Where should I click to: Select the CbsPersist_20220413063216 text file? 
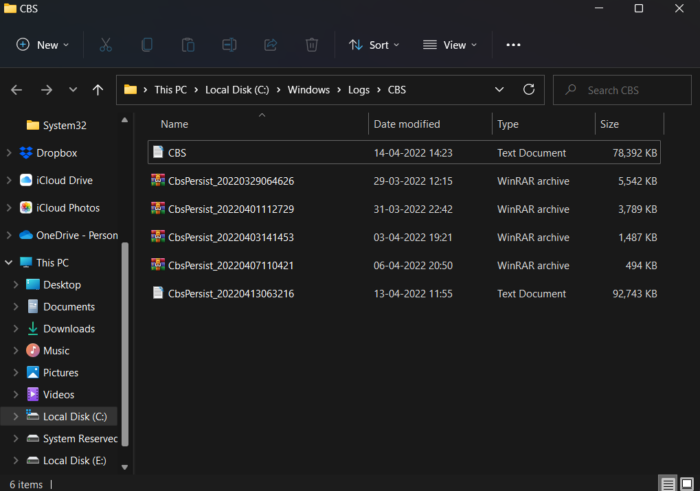tap(231, 294)
